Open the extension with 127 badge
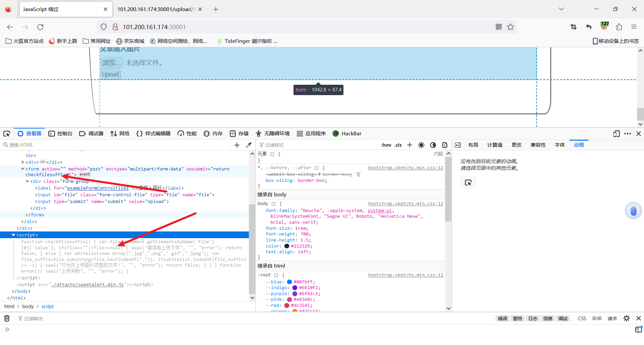This screenshot has width=644, height=345. [604, 26]
